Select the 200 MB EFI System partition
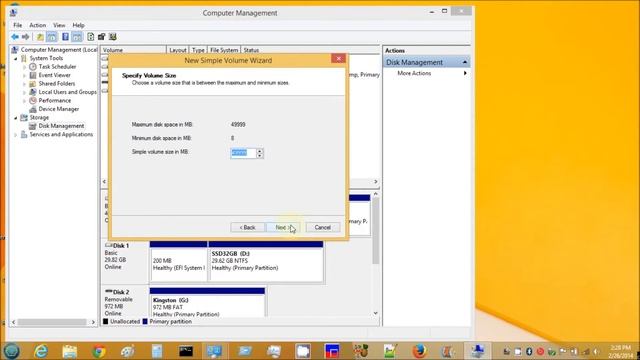The image size is (640, 360). click(x=179, y=261)
